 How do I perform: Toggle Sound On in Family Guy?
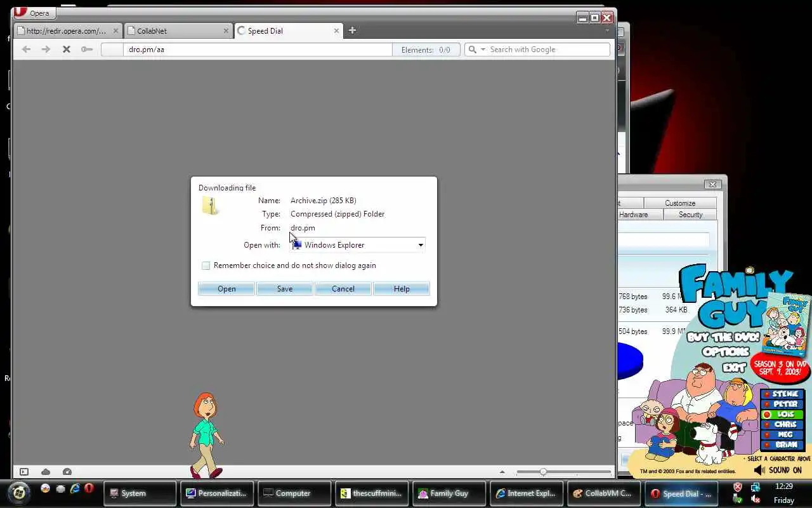778,471
